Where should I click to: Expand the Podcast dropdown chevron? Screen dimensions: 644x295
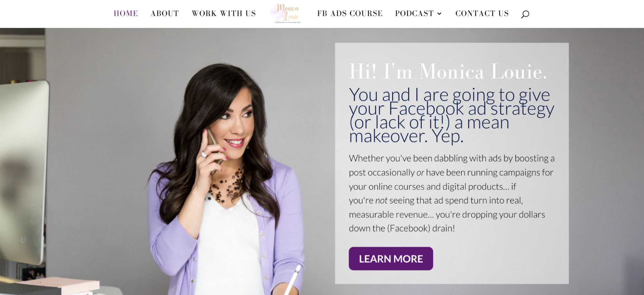tap(439, 14)
